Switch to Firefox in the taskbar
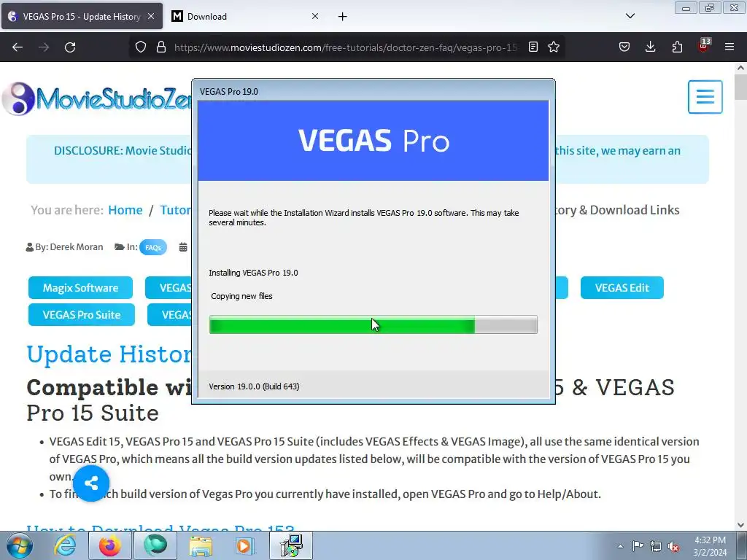Screen dimensions: 747x560 109,545
